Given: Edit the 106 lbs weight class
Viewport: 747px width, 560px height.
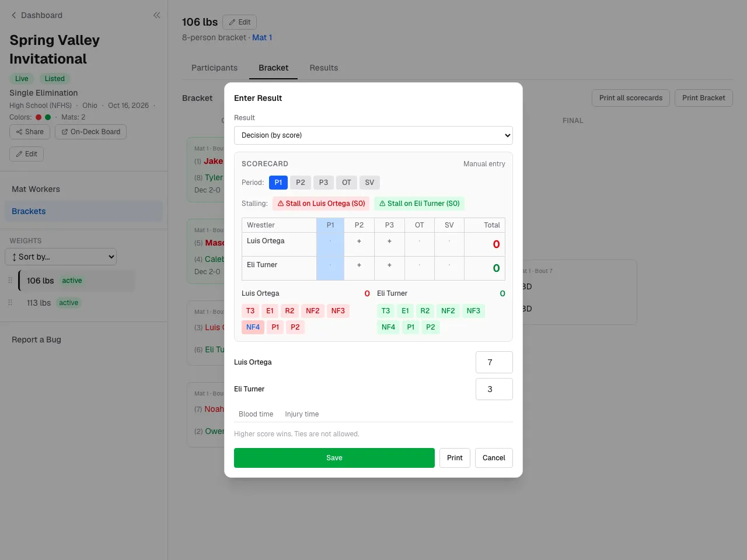Looking at the screenshot, I should (x=239, y=22).
